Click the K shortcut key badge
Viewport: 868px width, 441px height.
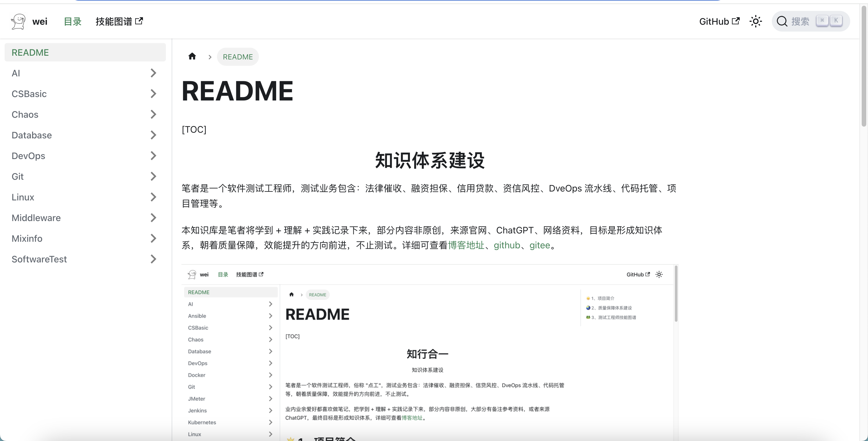pyautogui.click(x=836, y=21)
